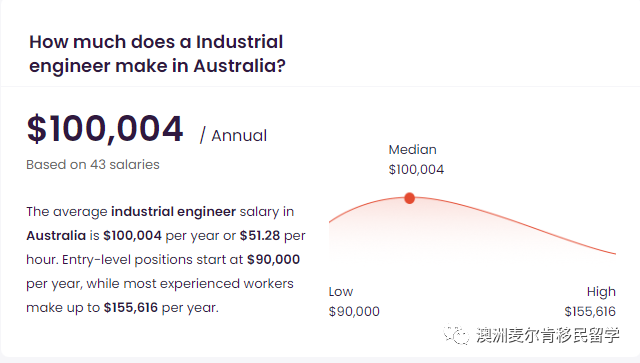The image size is (640, 363).
Task: Click the WeChat logo icon in watermark
Action: tap(456, 335)
